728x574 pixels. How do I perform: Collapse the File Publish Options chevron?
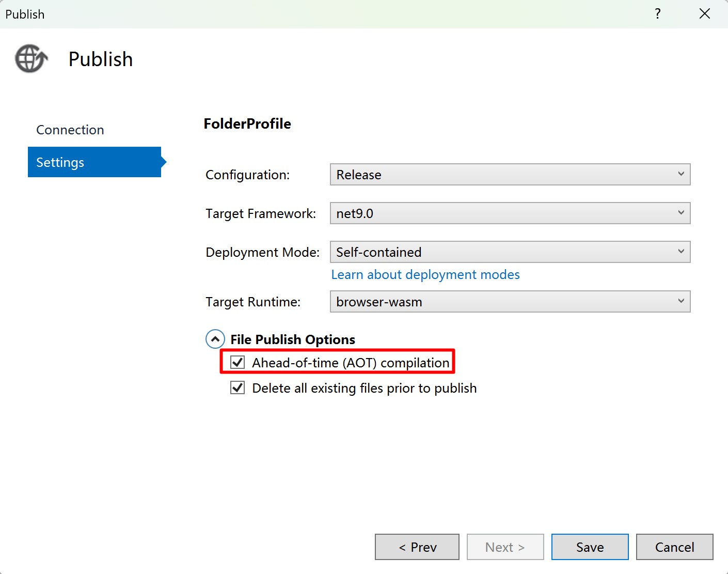pos(215,339)
